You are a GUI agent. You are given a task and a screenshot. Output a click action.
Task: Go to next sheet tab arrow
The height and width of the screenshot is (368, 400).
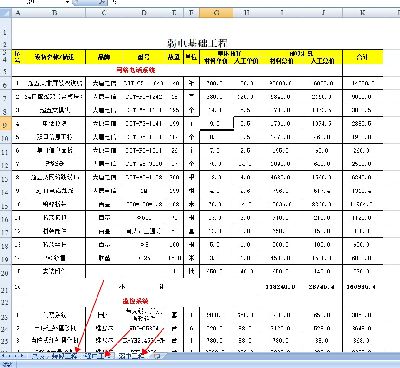(15, 356)
